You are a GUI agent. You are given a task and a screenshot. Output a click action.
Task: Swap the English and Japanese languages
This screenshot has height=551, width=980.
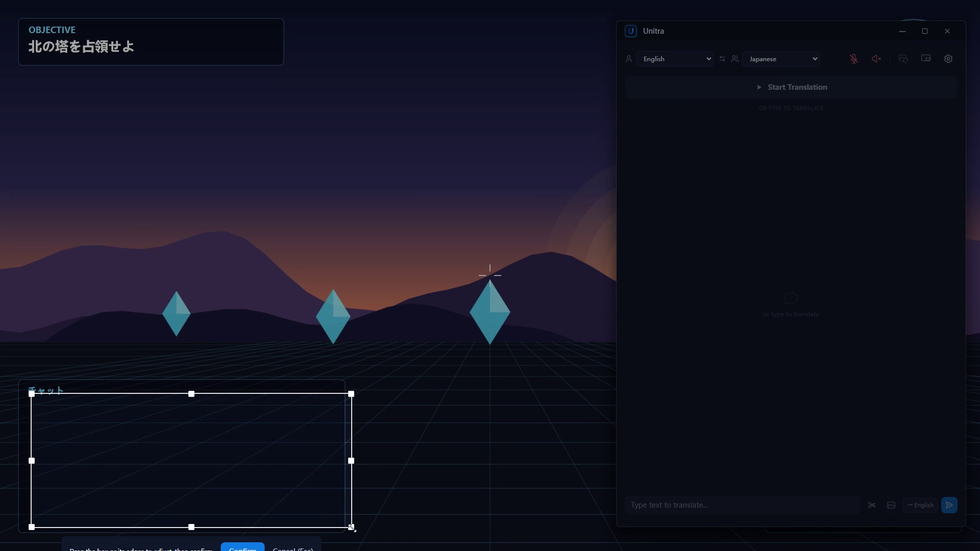[x=722, y=59]
